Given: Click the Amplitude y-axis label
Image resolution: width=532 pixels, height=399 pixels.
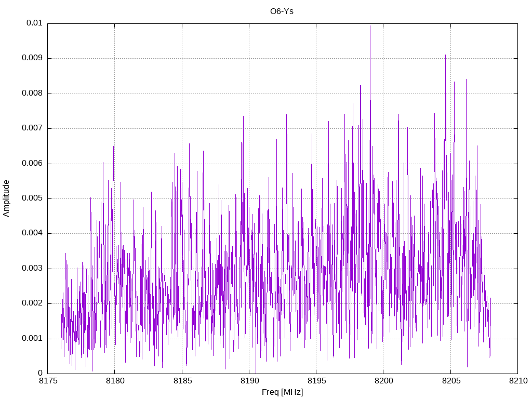Looking at the screenshot, I should point(6,198).
